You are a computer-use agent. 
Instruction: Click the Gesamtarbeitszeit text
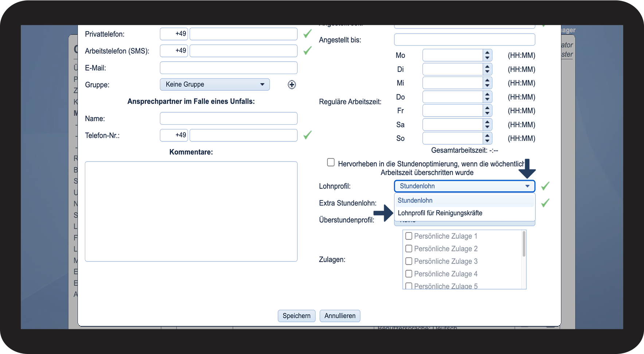464,150
